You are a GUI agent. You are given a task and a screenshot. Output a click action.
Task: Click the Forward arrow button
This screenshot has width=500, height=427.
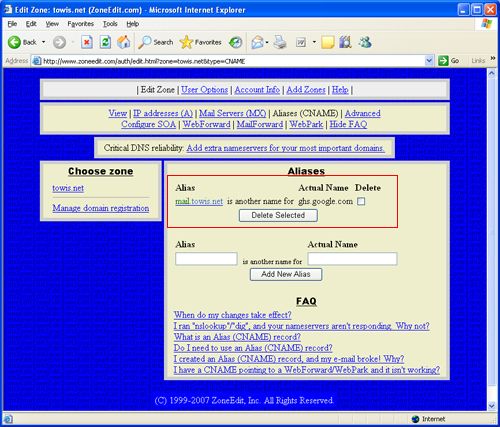(59, 42)
